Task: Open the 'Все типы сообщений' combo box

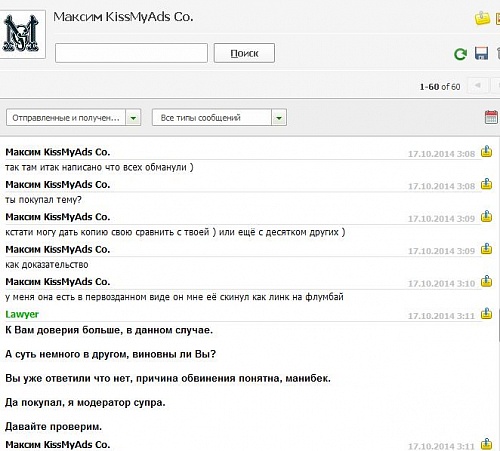Action: [x=219, y=118]
